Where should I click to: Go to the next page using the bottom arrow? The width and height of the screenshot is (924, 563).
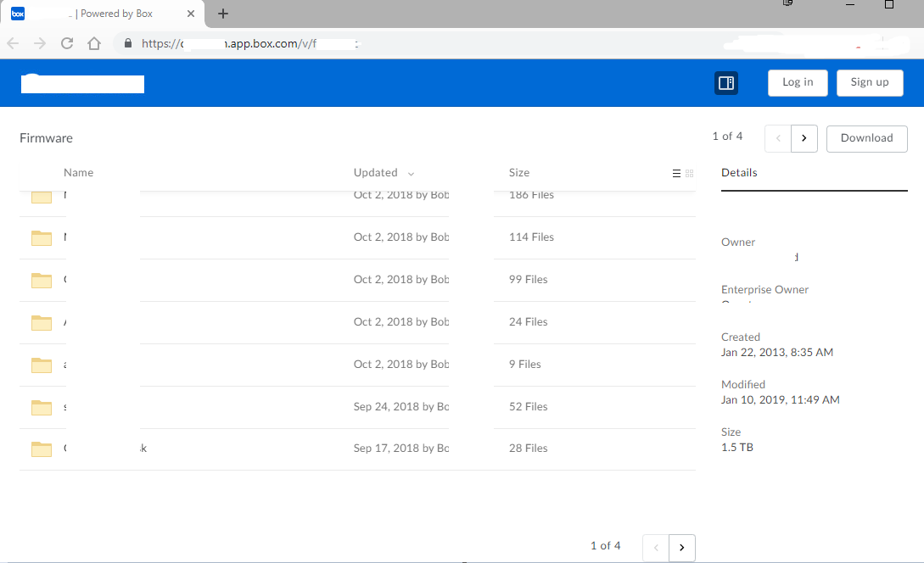(681, 548)
